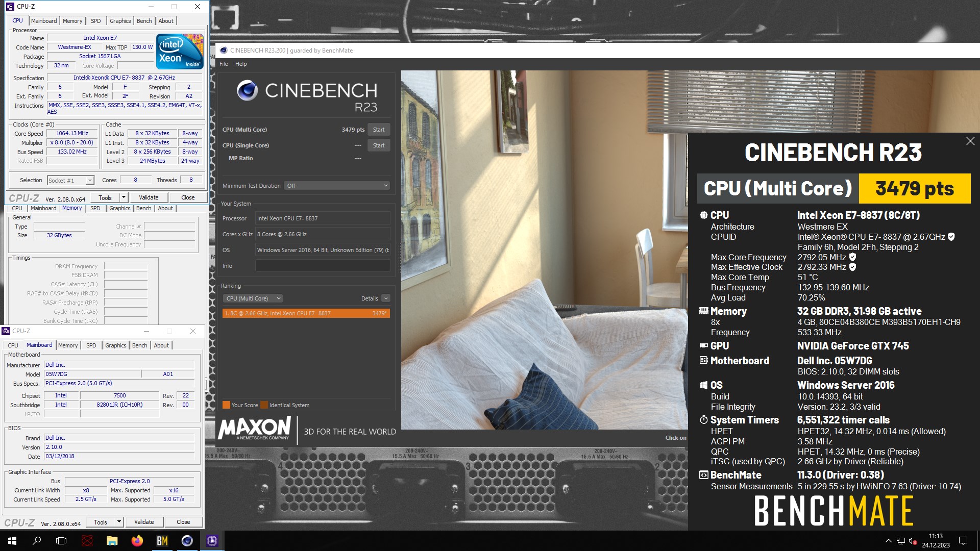Click the red taskbar icon beside Task View
The width and height of the screenshot is (980, 551).
click(87, 541)
